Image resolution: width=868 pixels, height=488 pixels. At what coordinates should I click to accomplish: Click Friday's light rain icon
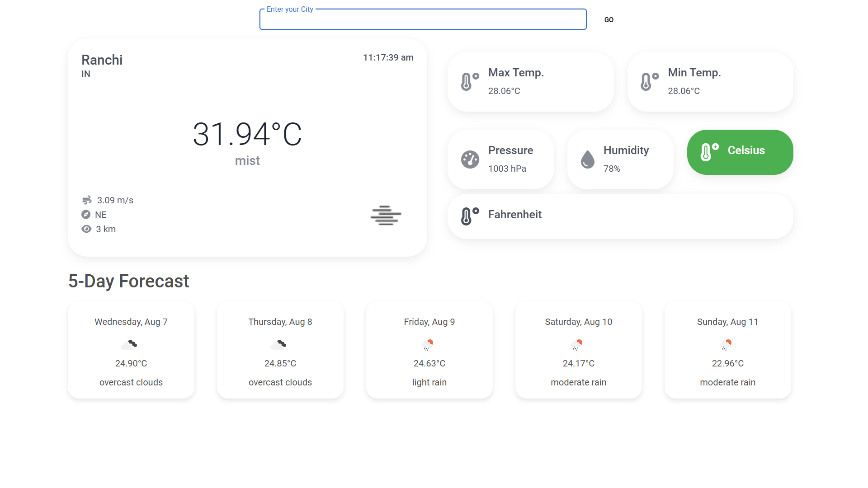coord(427,345)
